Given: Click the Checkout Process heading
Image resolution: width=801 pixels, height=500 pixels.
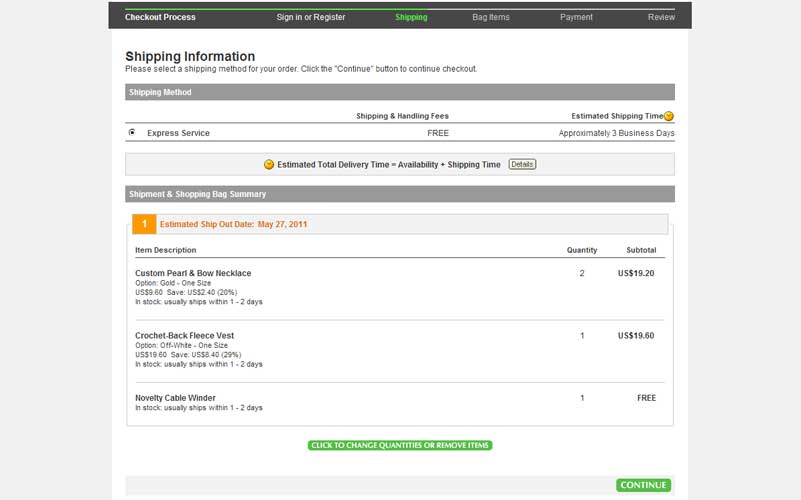Looking at the screenshot, I should click(x=160, y=17).
